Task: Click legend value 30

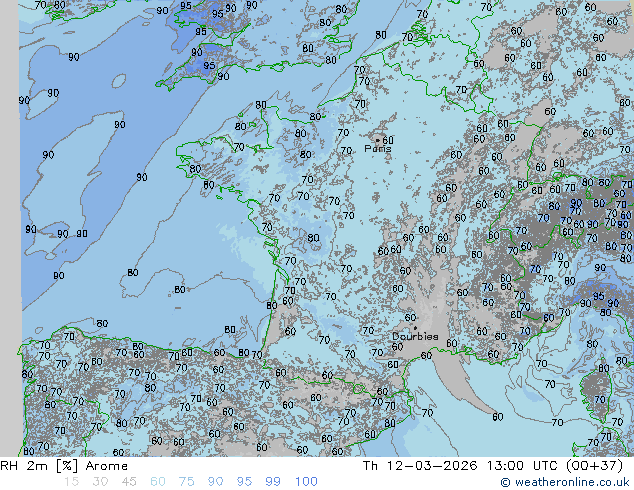Action: (100, 482)
